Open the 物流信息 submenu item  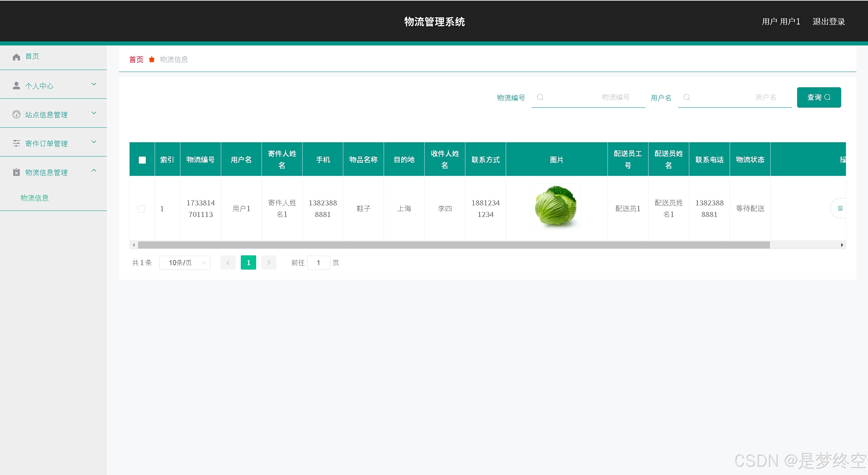click(35, 198)
